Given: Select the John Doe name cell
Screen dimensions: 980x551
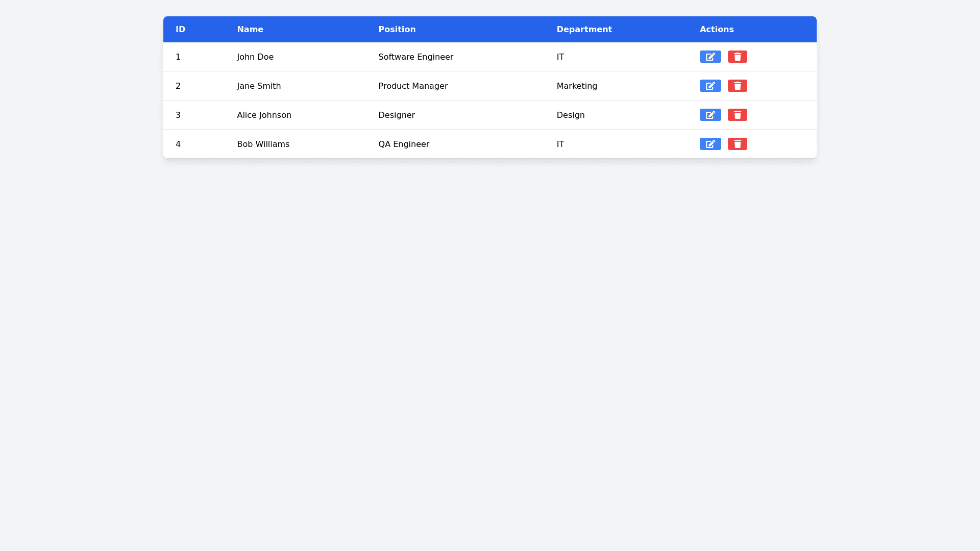Looking at the screenshot, I should coord(255,57).
